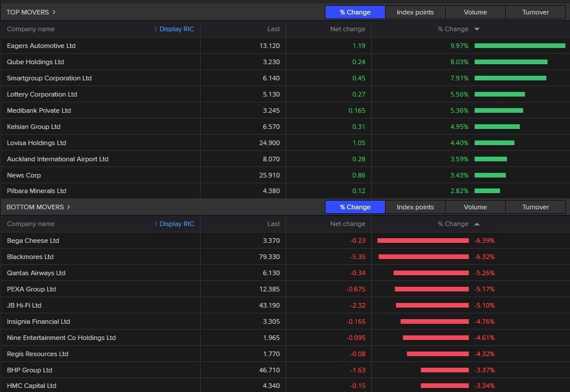
Task: Open the TOP MOVERS heading
Action: click(x=28, y=12)
